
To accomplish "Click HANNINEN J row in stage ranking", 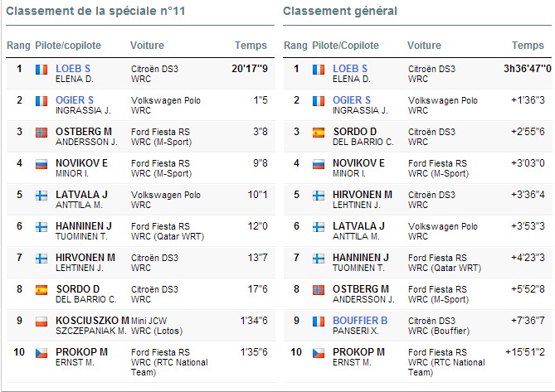I will click(x=140, y=231).
